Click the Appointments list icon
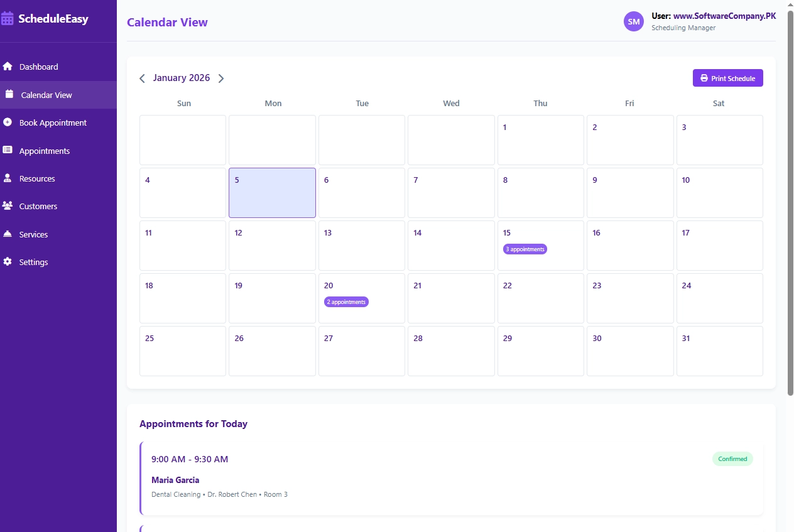Image resolution: width=794 pixels, height=532 pixels. pyautogui.click(x=7, y=150)
